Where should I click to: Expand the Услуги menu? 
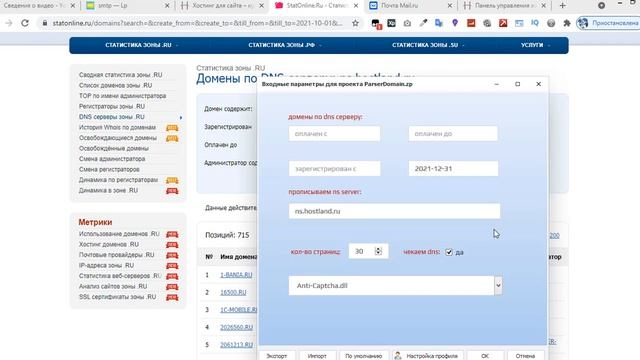536,45
